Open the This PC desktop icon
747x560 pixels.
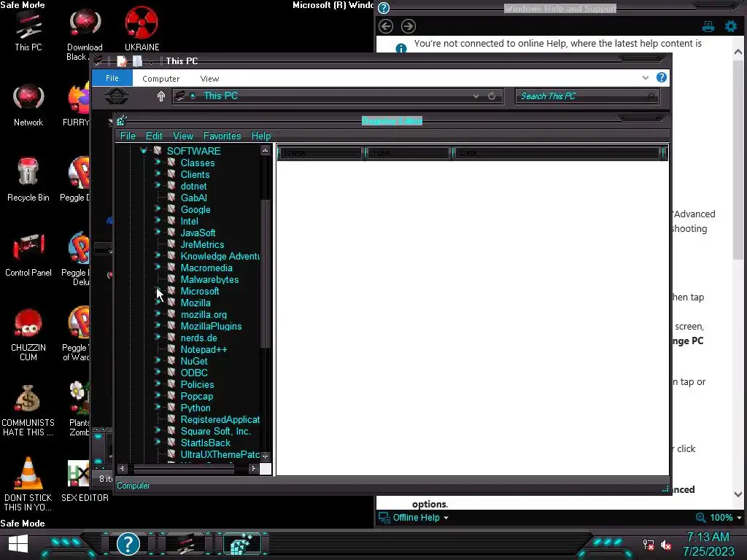coord(28,31)
